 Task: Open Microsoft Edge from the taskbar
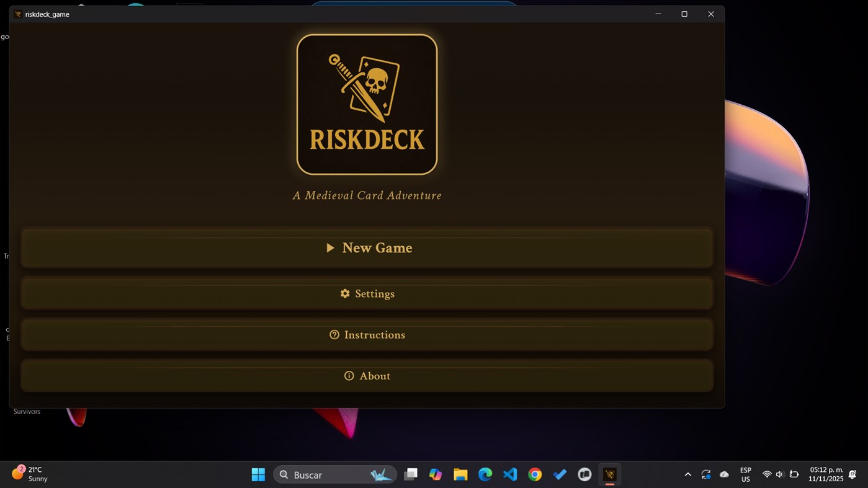[x=485, y=474]
